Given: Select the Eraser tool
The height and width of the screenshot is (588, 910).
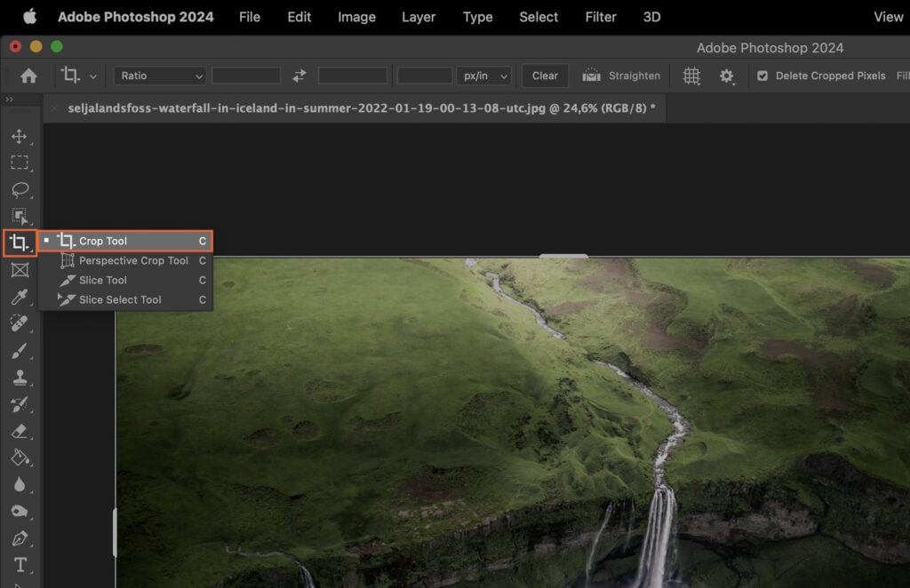Looking at the screenshot, I should pyautogui.click(x=20, y=431).
